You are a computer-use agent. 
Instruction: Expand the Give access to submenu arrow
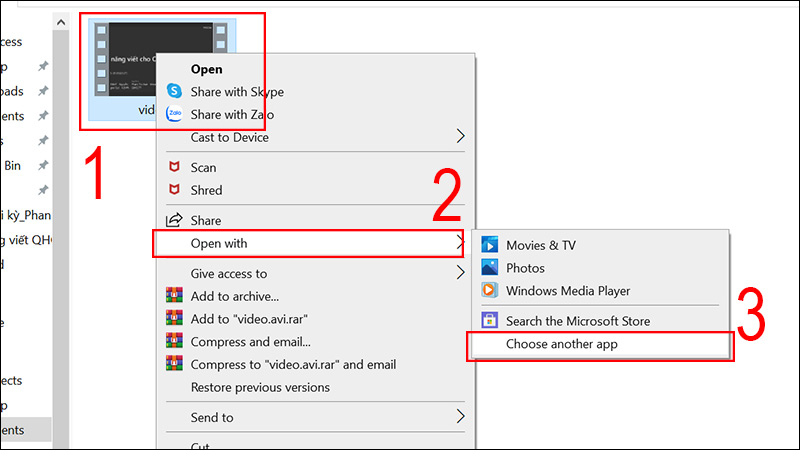click(x=460, y=272)
